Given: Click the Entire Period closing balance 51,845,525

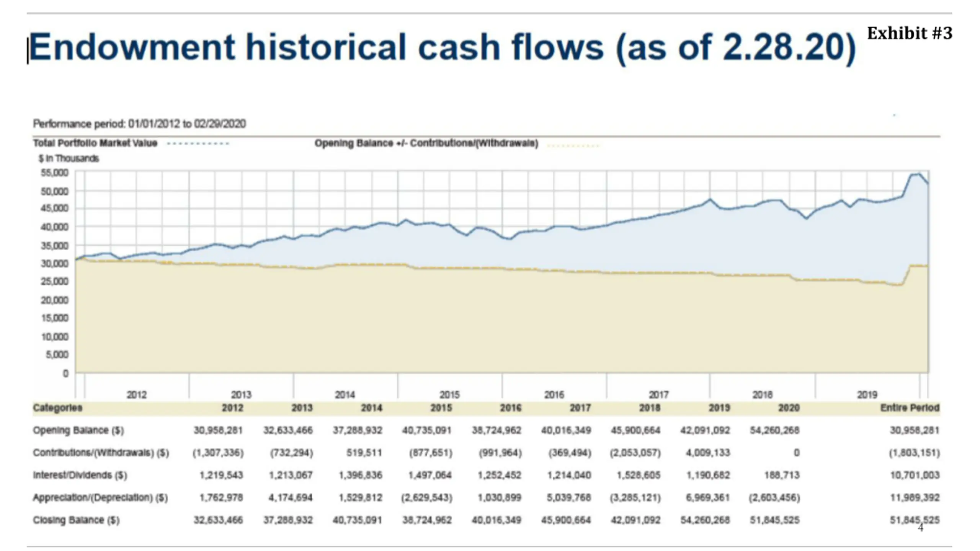Looking at the screenshot, I should click(915, 520).
